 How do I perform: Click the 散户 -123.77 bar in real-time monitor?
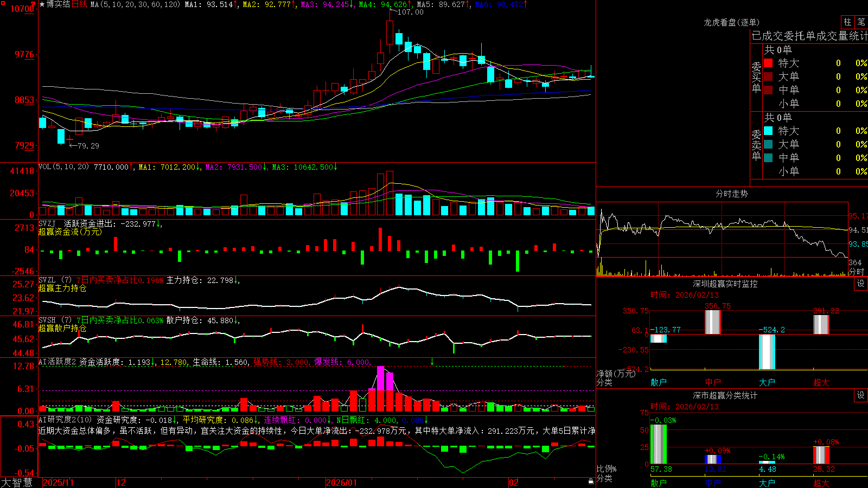pyautogui.click(x=658, y=338)
